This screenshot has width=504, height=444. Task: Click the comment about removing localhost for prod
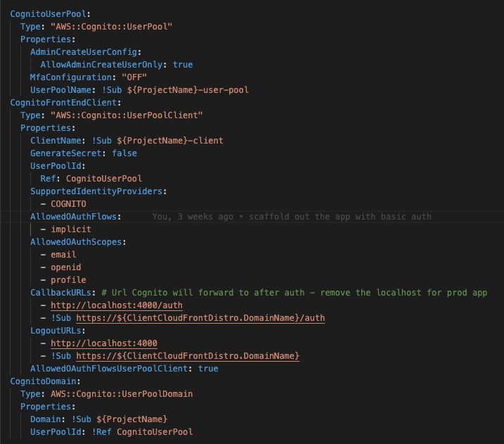(295, 293)
